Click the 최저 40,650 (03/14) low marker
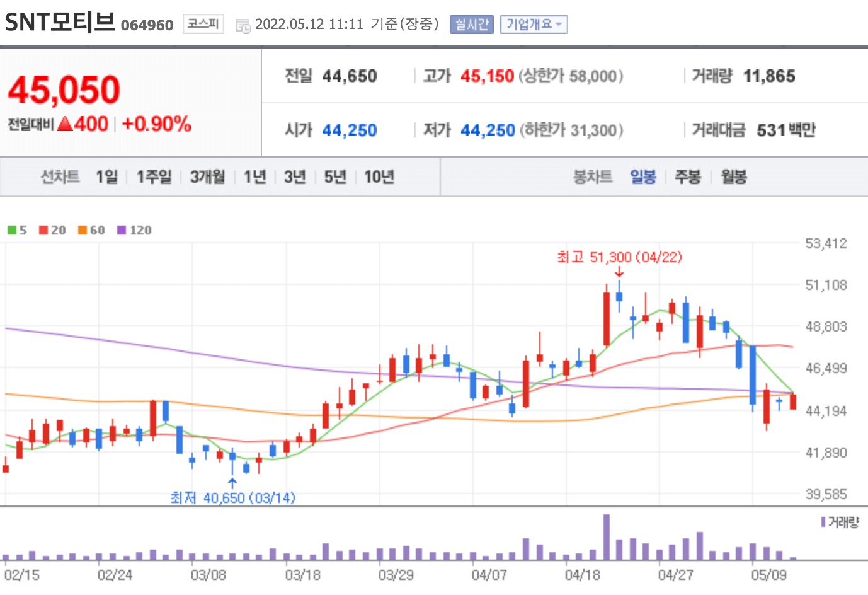The image size is (868, 595). [232, 498]
